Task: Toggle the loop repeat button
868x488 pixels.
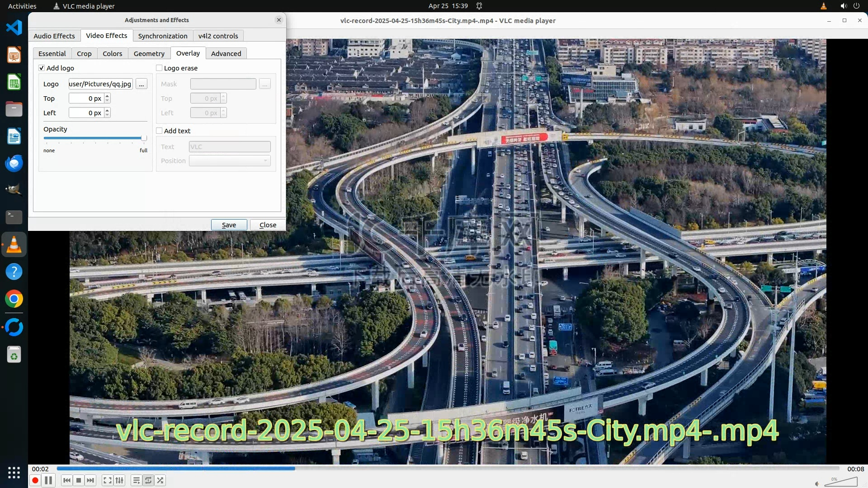Action: (148, 480)
